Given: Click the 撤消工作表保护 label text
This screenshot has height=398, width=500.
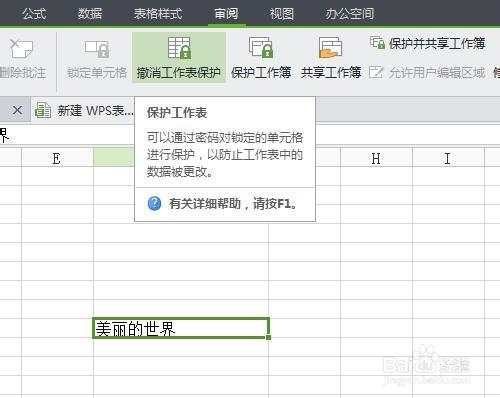Looking at the screenshot, I should coord(179,73).
